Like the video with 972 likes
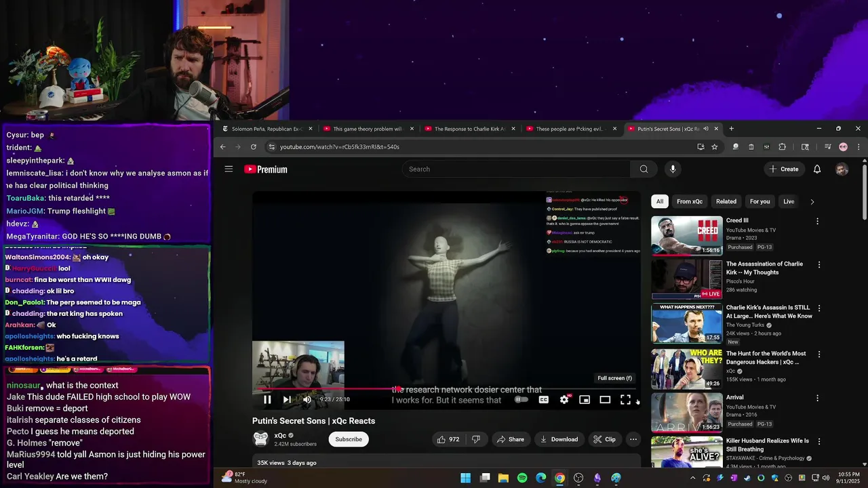868x488 pixels. (448, 439)
